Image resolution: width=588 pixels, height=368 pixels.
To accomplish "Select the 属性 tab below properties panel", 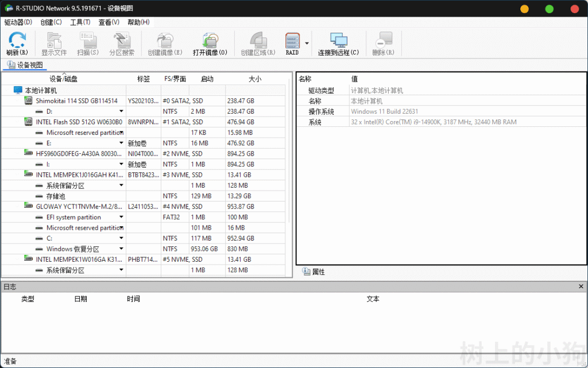I will (x=314, y=272).
